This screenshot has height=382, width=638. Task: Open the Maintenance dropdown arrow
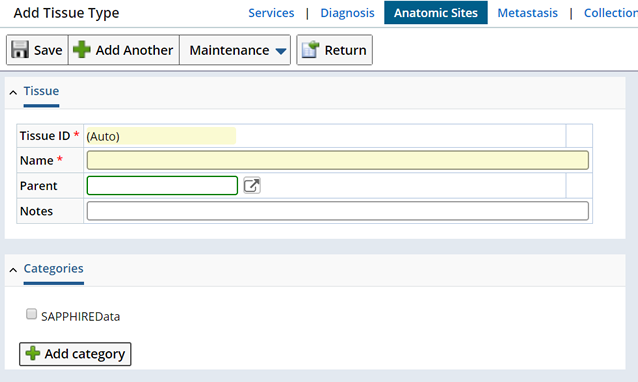tap(281, 51)
